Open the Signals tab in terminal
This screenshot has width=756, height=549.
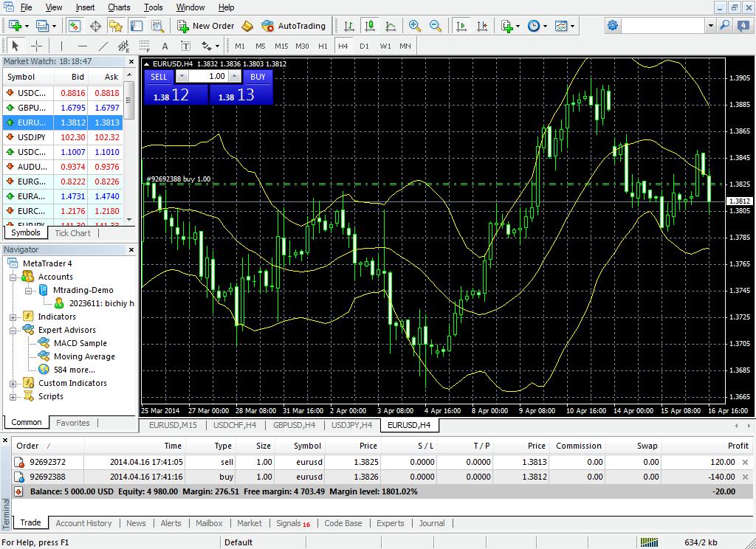292,523
